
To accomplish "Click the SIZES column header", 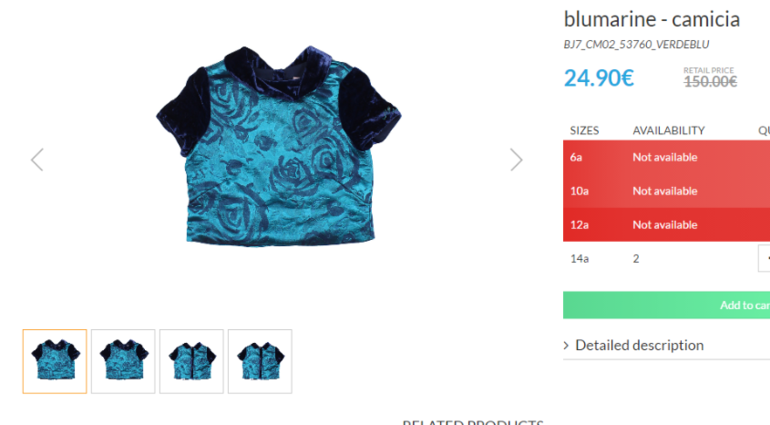I will click(x=584, y=131).
